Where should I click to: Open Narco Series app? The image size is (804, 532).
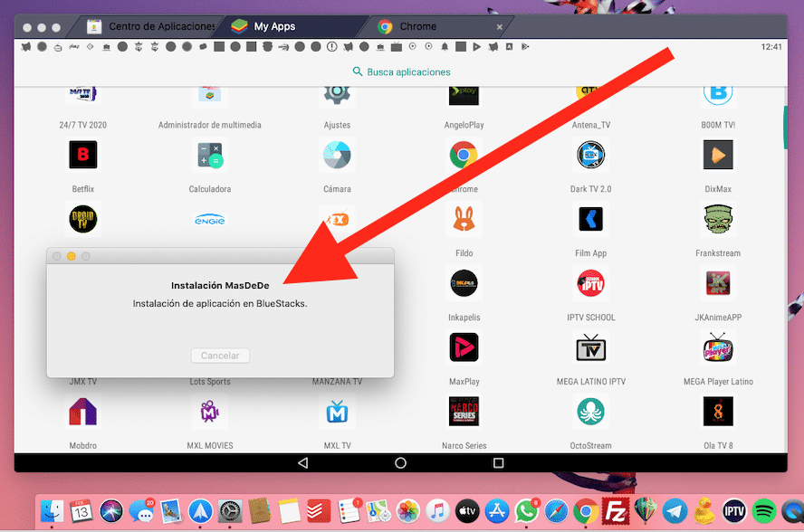[464, 412]
